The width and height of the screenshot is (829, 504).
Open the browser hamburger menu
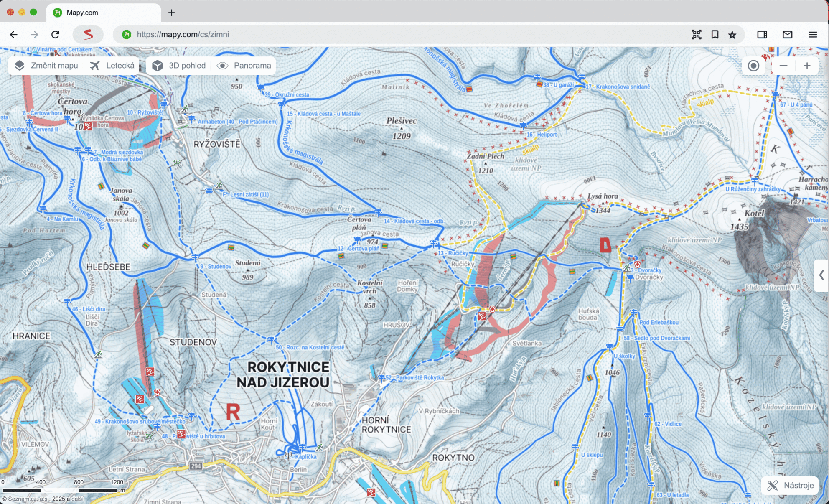[812, 35]
